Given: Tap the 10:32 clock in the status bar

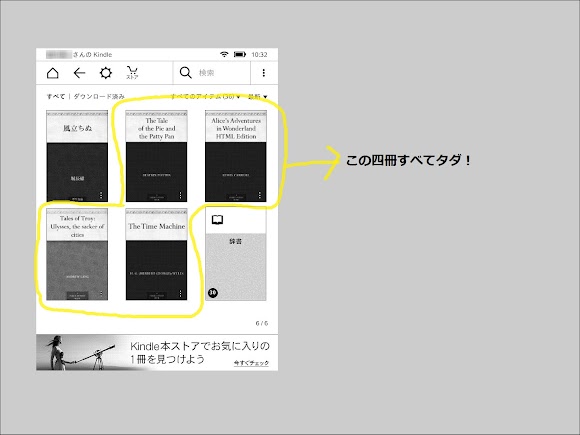Looking at the screenshot, I should coord(259,54).
